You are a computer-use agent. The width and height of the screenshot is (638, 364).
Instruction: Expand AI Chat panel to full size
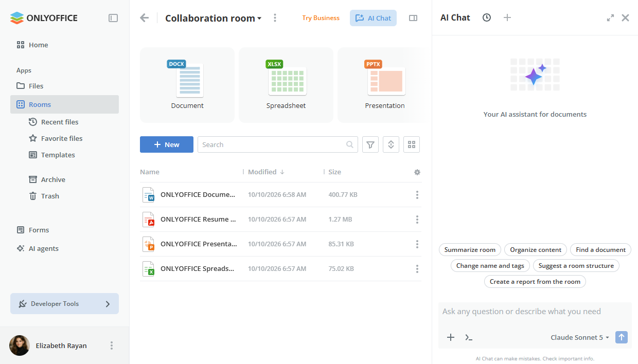tap(610, 17)
